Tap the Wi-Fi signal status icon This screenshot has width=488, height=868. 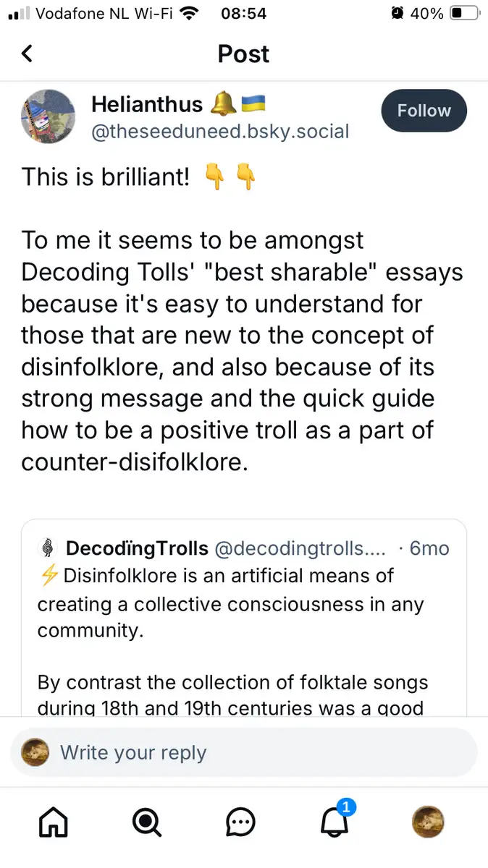click(x=190, y=13)
